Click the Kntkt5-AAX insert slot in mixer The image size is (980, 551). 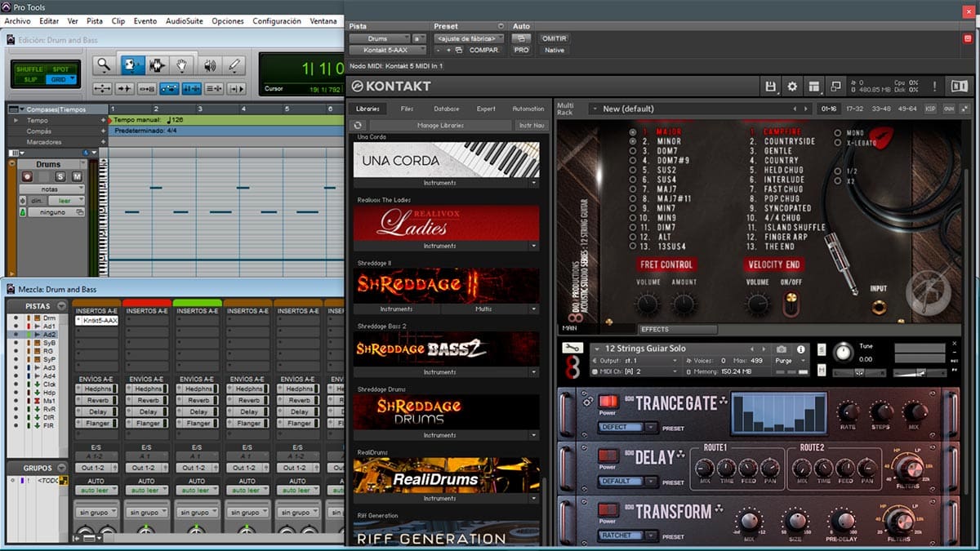97,321
